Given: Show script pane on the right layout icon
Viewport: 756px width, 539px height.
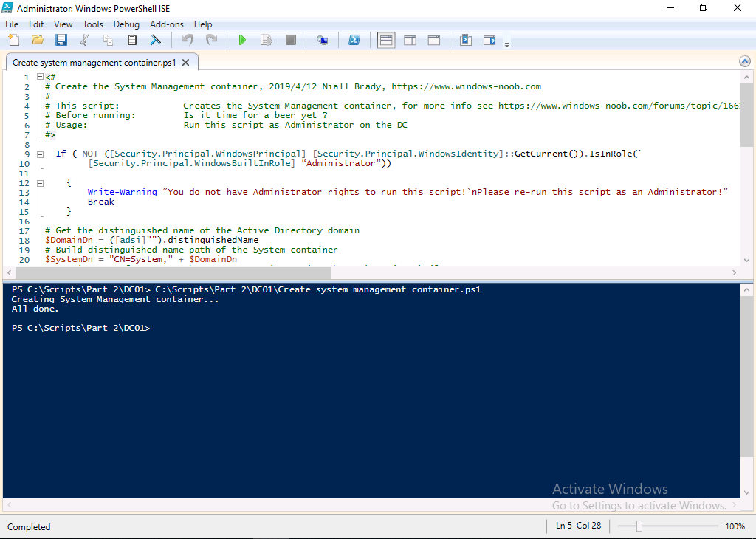Looking at the screenshot, I should click(410, 40).
